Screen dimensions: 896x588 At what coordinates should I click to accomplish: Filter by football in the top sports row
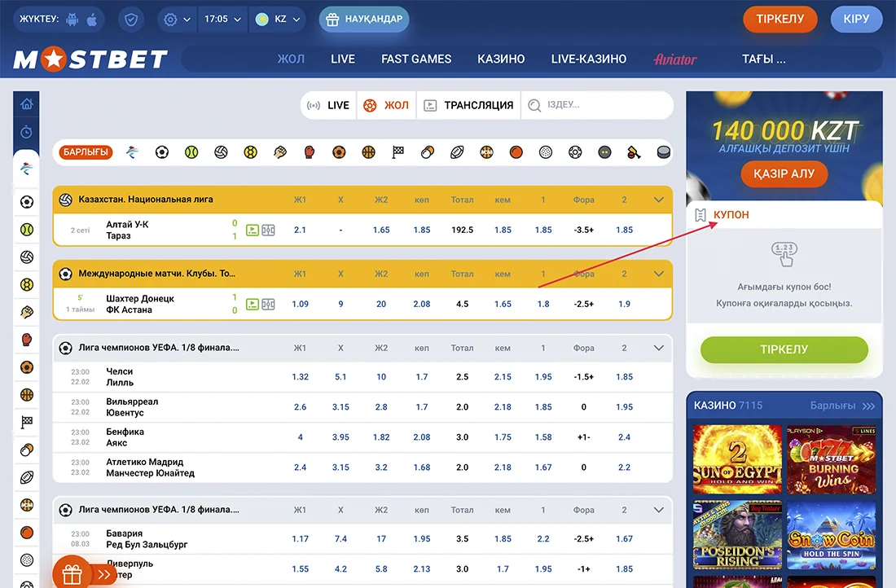point(162,152)
